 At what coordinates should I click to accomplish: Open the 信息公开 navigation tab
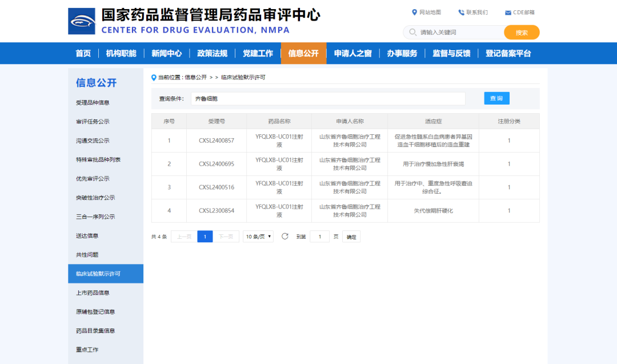pyautogui.click(x=303, y=53)
